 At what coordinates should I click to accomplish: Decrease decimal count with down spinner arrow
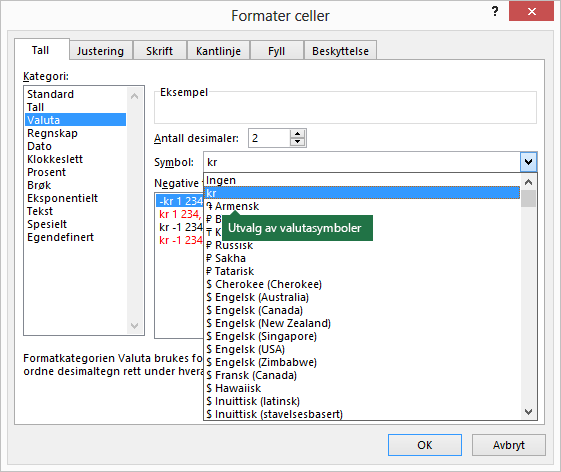click(x=297, y=142)
